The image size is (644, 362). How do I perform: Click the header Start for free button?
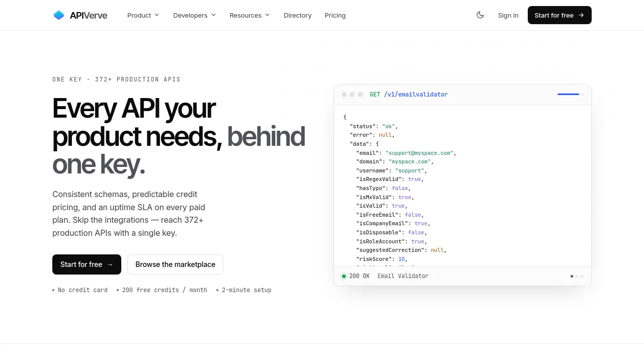pos(559,15)
